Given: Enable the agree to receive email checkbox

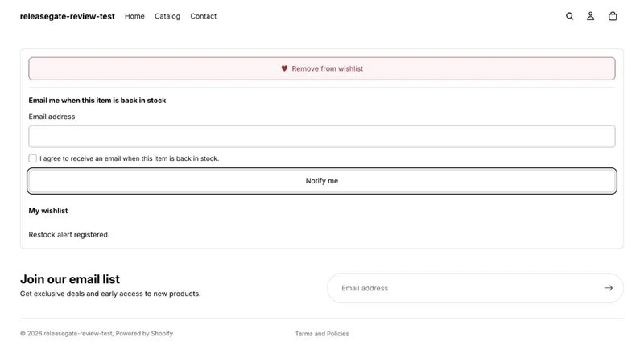Looking at the screenshot, I should 32,158.
